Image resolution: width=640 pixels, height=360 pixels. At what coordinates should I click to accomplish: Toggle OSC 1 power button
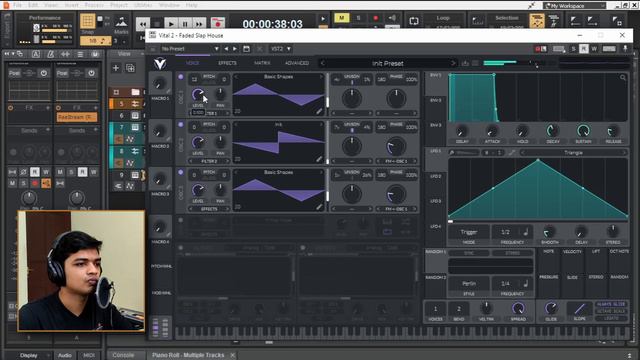point(180,77)
